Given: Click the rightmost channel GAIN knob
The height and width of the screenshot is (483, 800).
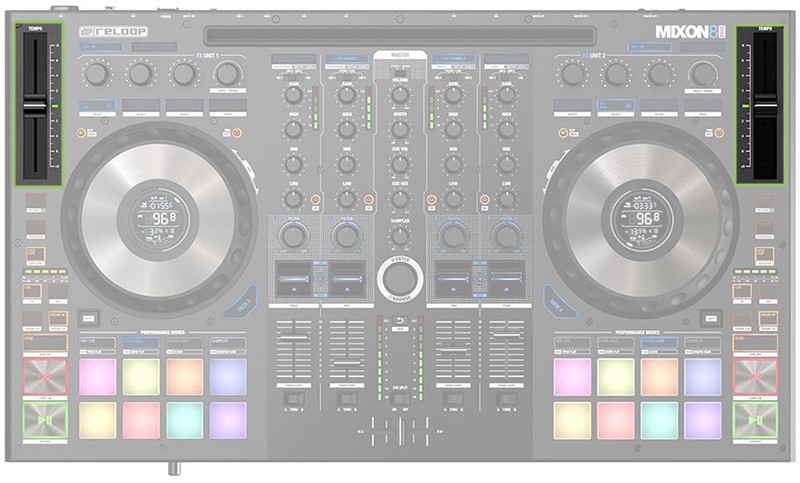Looking at the screenshot, I should click(x=507, y=95).
